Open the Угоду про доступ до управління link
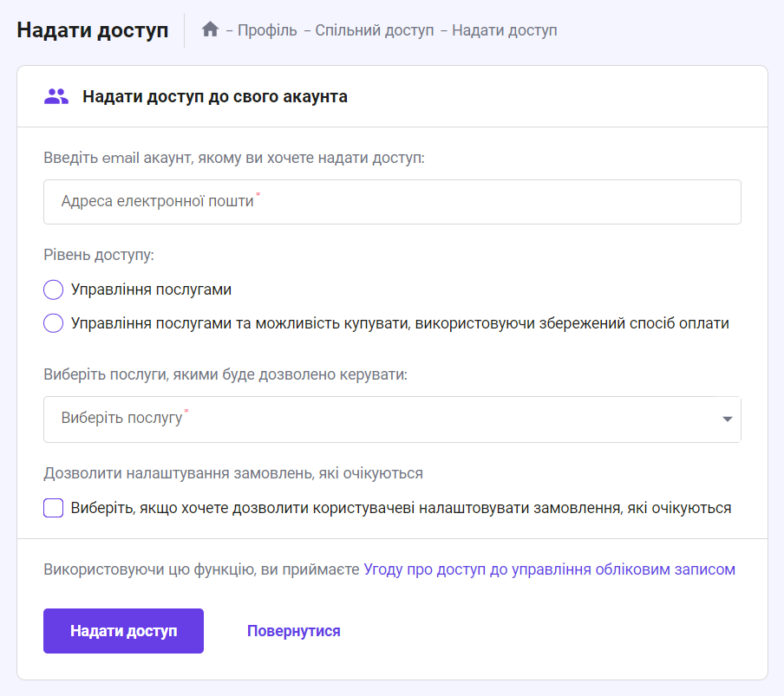784x696 pixels. point(549,569)
